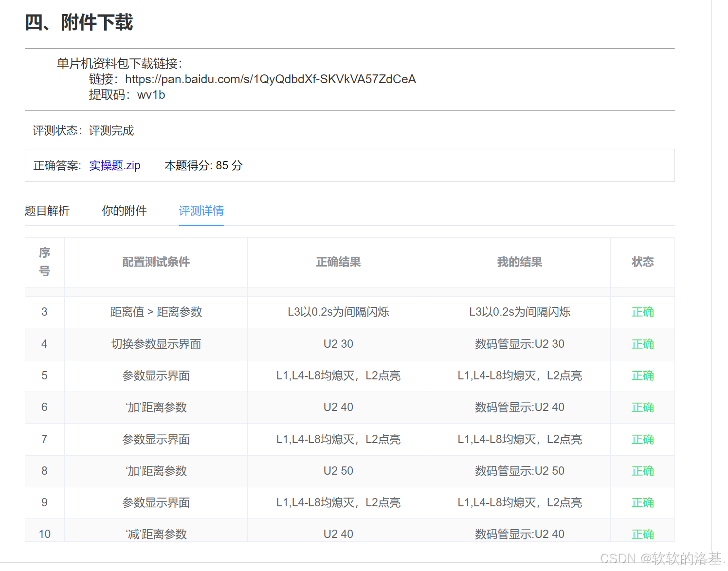Image resolution: width=728 pixels, height=571 pixels.
Task: Click the 配置测试条件 column header
Action: pyautogui.click(x=156, y=262)
